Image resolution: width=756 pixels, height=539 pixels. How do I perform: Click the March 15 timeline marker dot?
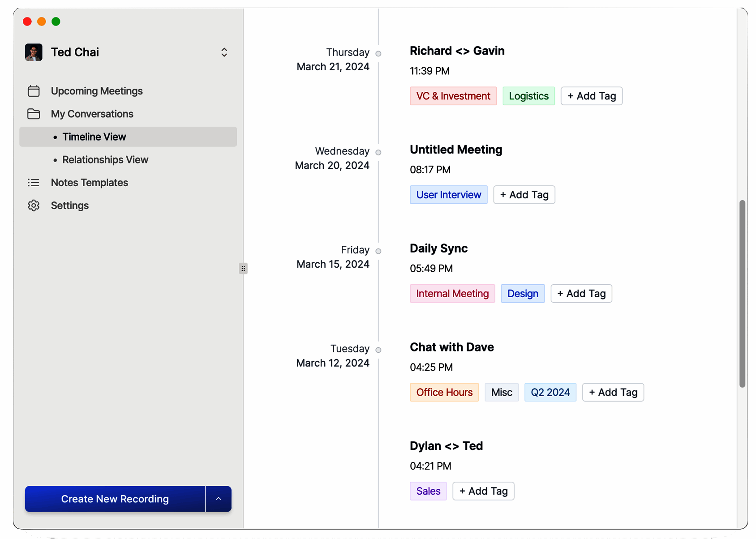click(378, 251)
